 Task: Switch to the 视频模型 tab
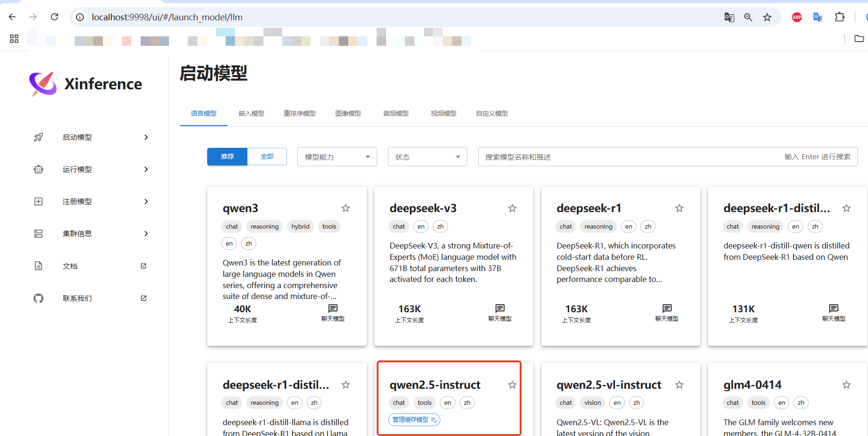[444, 113]
